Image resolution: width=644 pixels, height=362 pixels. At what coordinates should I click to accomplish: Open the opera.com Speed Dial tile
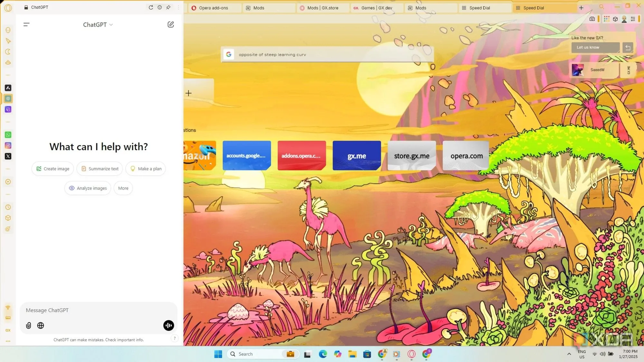pos(466,155)
